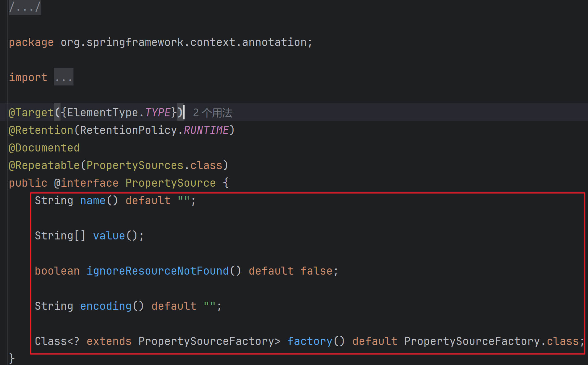The width and height of the screenshot is (588, 365).
Task: Select the ElementType.TYPE constant
Action: point(158,113)
